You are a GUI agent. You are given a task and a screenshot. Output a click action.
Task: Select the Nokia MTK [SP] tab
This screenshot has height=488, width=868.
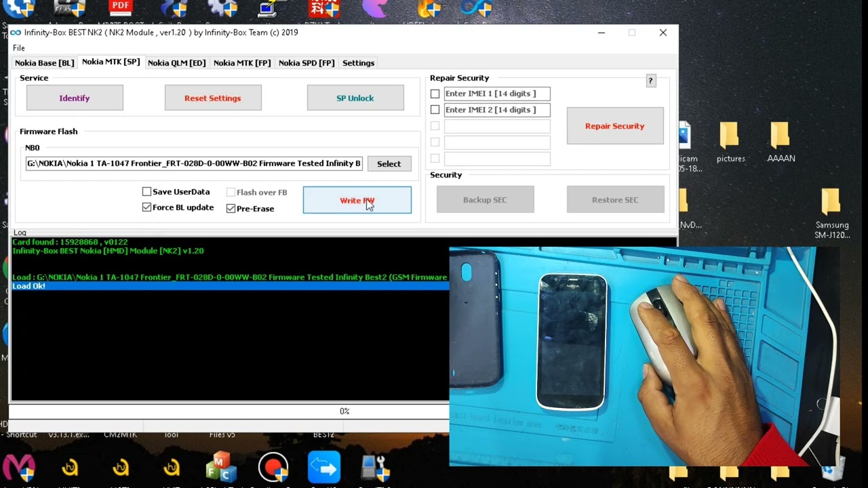click(x=111, y=62)
